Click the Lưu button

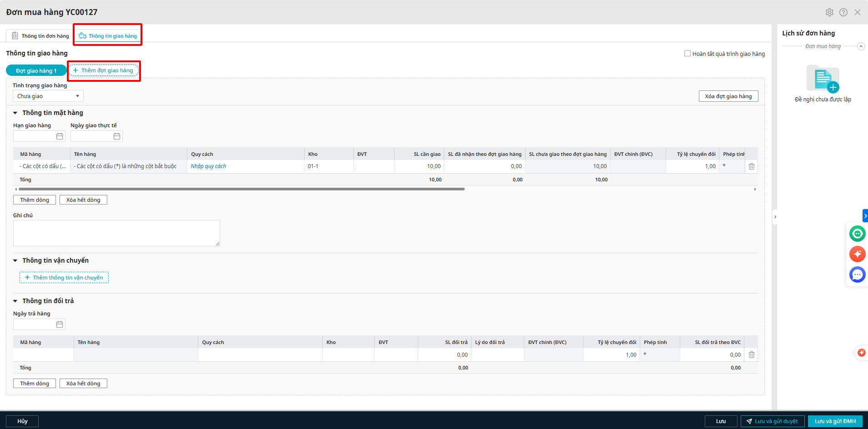click(721, 421)
